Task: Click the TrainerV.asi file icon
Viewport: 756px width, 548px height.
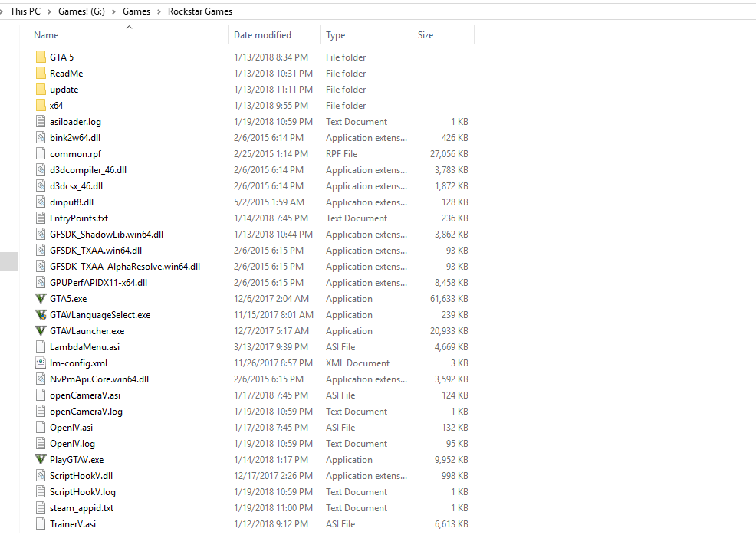Action: click(x=41, y=524)
